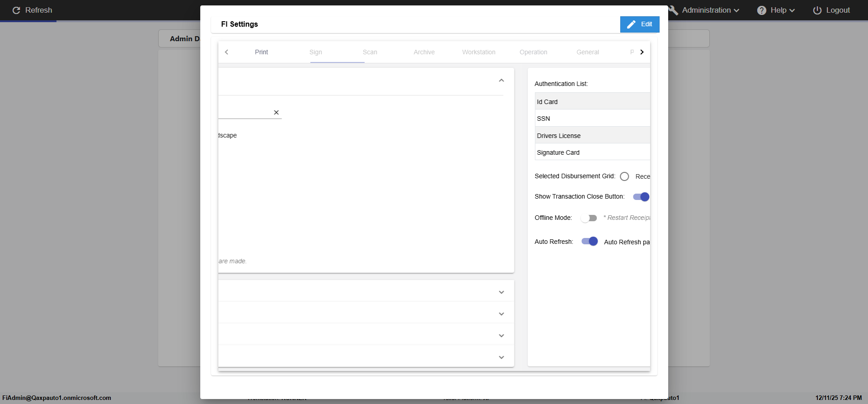Click the Logout power icon
The height and width of the screenshot is (404, 868).
(817, 10)
